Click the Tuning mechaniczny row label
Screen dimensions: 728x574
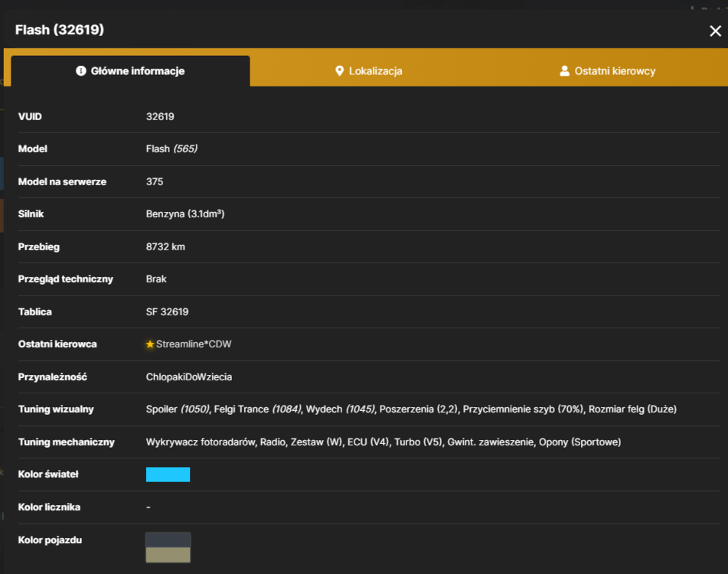66,442
